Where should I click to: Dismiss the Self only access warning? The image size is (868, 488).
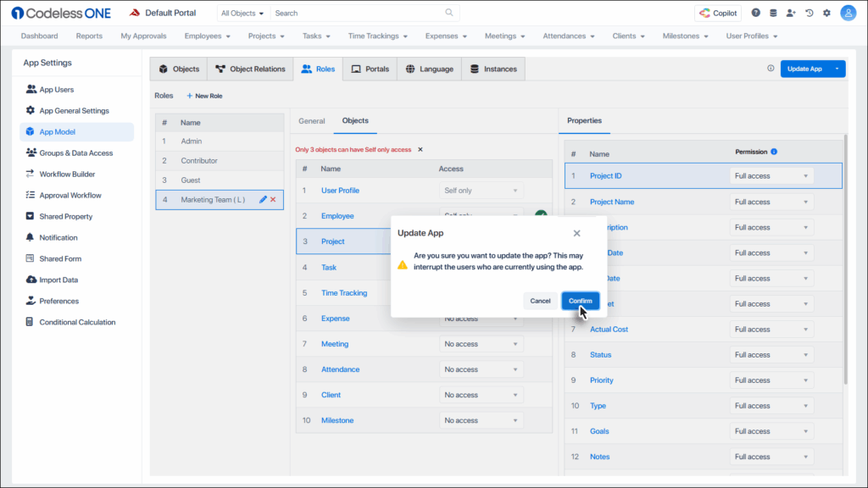pyautogui.click(x=420, y=149)
